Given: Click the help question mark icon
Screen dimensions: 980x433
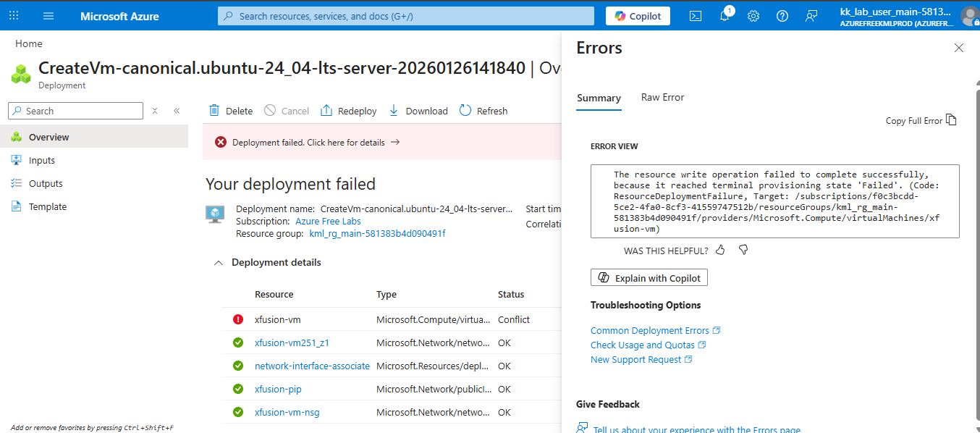Looking at the screenshot, I should coord(782,16).
